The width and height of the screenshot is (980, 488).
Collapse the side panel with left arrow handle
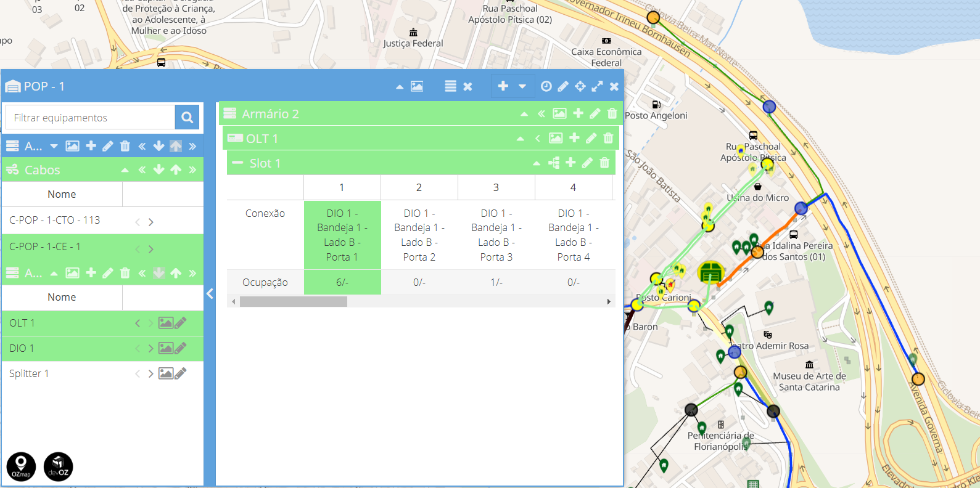[x=210, y=294]
